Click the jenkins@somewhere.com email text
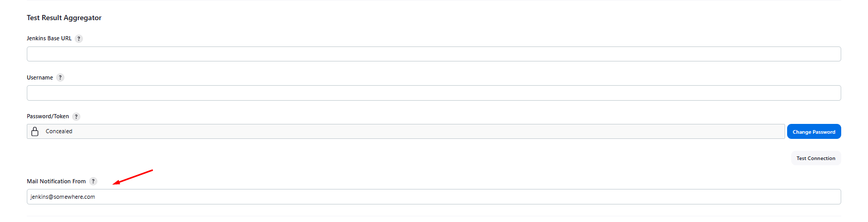Screen dimensions: 868x222 point(62,197)
